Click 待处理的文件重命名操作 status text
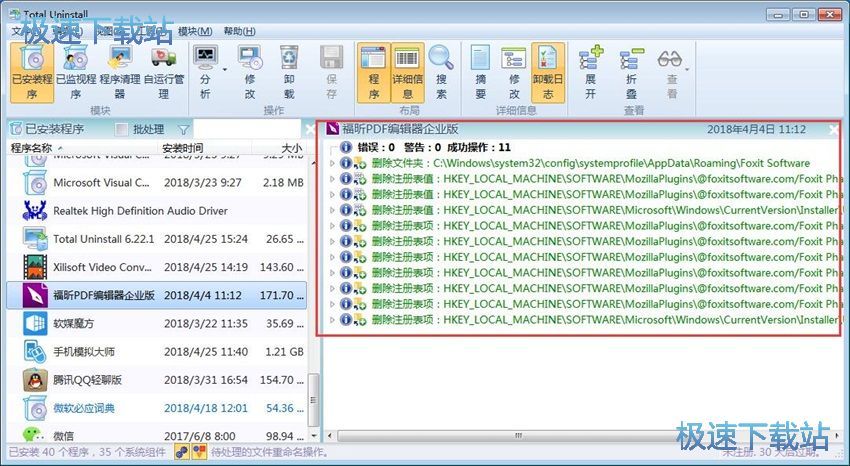 tap(270, 451)
